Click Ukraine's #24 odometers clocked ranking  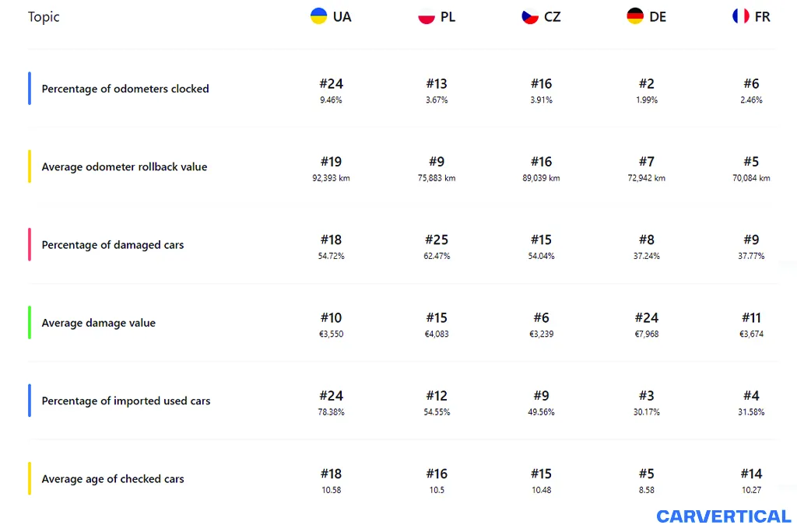pos(331,84)
